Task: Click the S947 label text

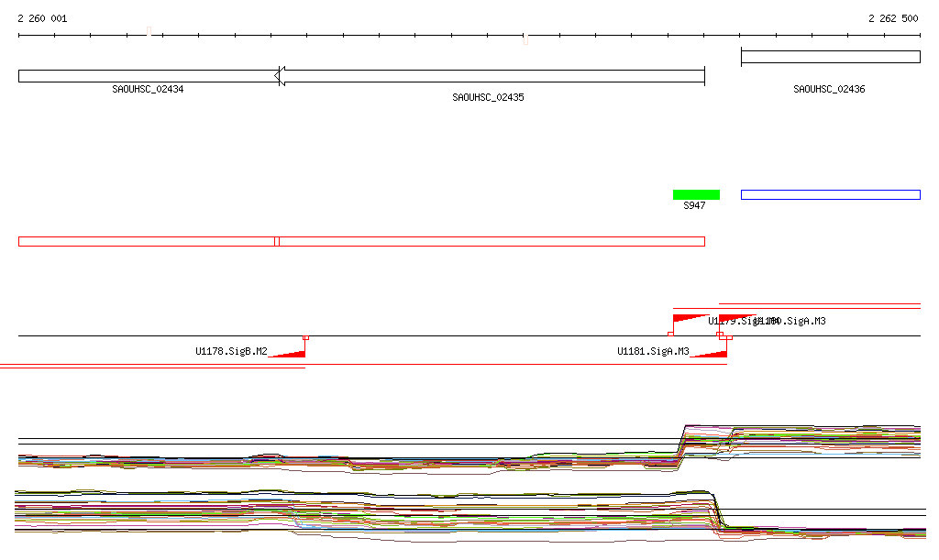Action: [x=694, y=206]
